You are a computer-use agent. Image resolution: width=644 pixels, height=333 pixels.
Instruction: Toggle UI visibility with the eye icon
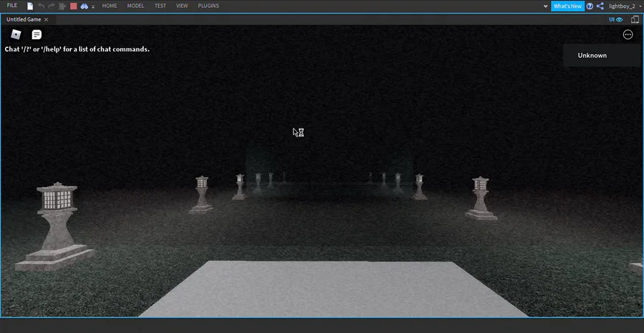pos(616,19)
